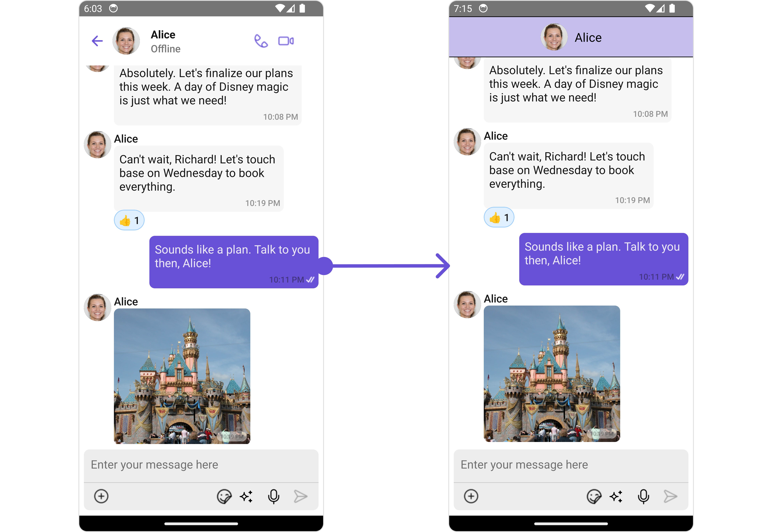Screen dimensions: 767x532
Task: Tap the send arrow in right phone
Action: [x=670, y=496]
